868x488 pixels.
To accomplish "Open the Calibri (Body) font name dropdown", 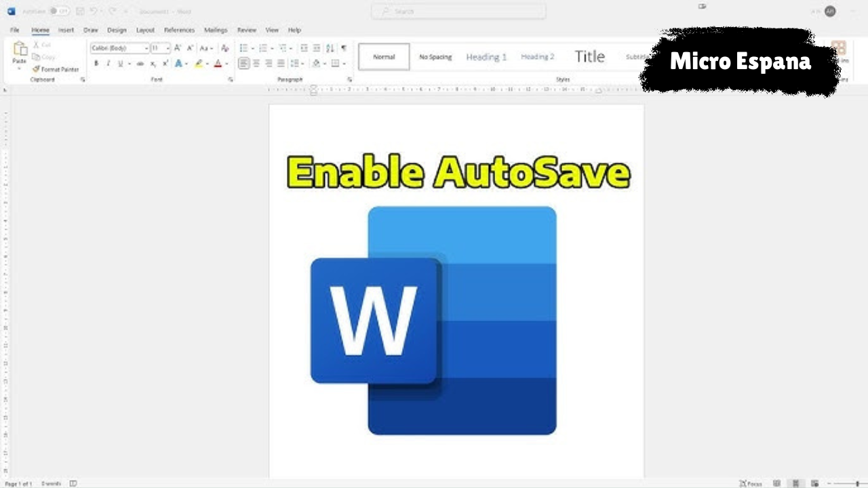I will coord(146,48).
